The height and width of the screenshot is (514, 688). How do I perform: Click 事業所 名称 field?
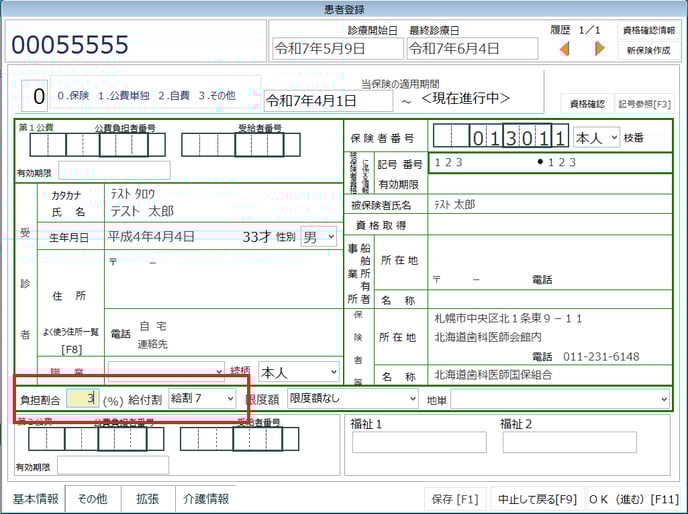(550, 300)
